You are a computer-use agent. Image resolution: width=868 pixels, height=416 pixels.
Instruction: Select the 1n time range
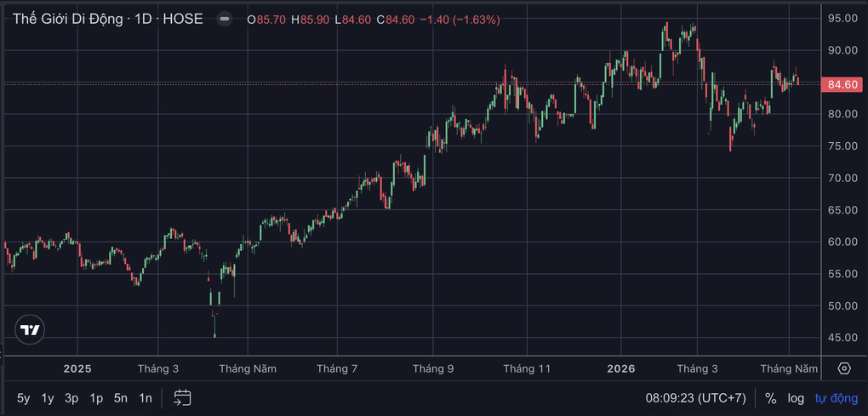(145, 398)
